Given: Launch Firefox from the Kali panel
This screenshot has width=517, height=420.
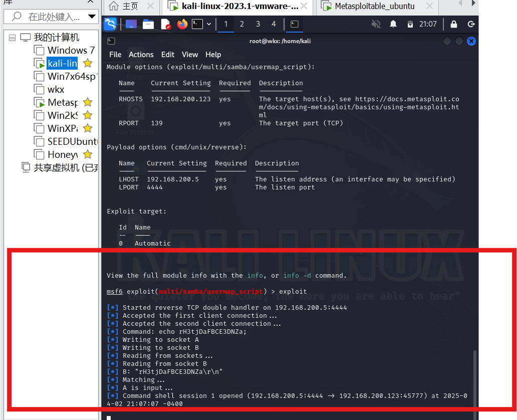Looking at the screenshot, I should (x=182, y=24).
